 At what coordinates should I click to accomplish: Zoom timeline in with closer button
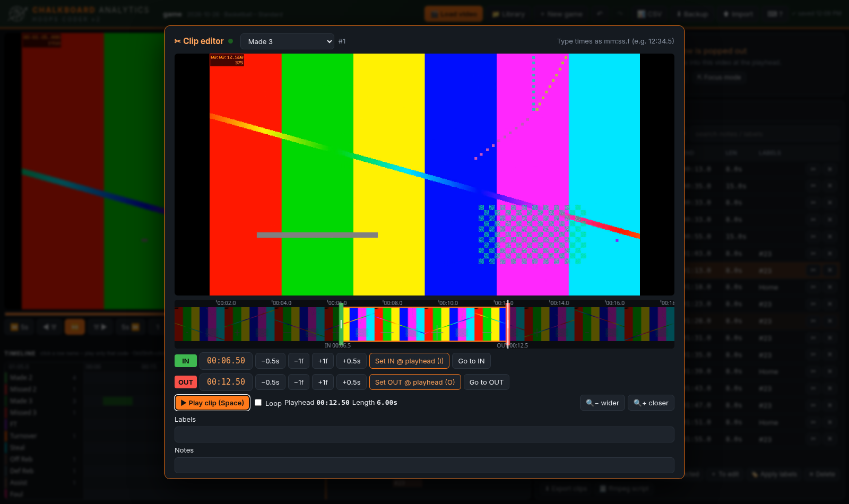point(651,403)
